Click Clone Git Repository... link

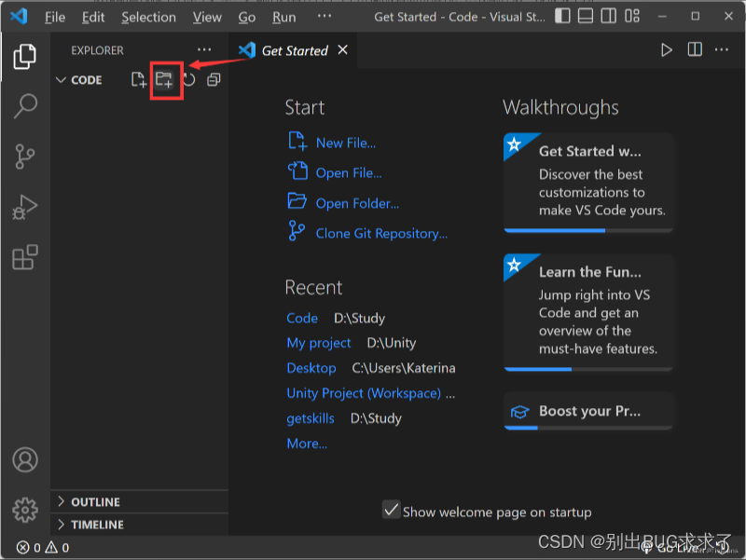coord(381,234)
